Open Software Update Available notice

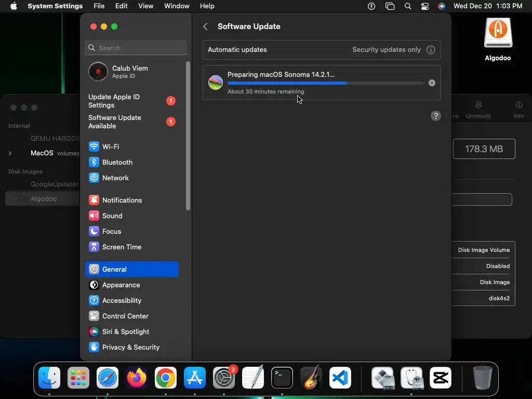coord(131,122)
